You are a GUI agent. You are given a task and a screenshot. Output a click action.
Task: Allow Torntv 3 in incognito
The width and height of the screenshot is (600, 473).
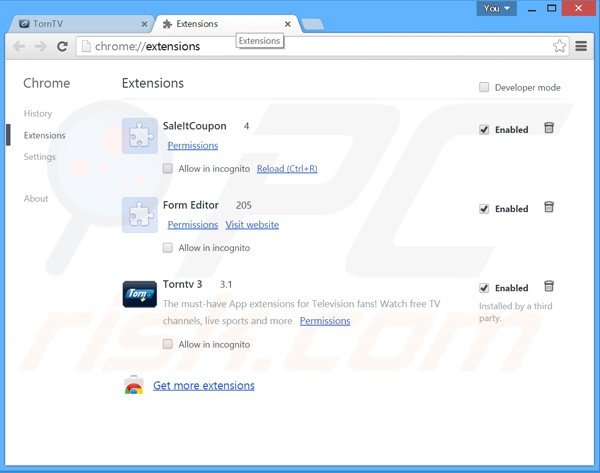[x=168, y=344]
